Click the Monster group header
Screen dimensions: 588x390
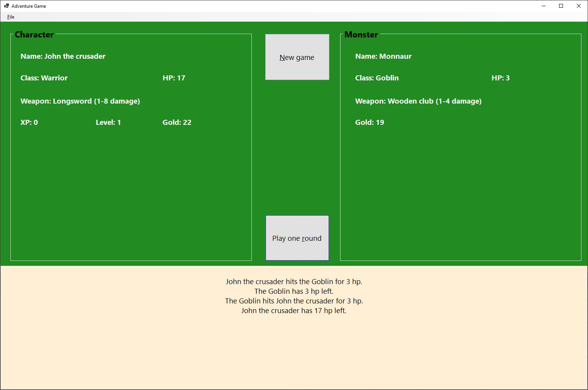[360, 34]
